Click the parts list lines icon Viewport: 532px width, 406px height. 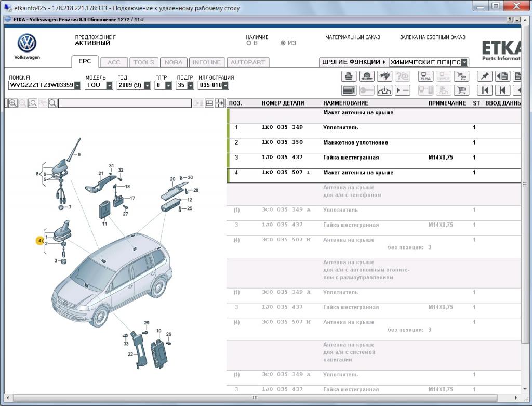click(349, 90)
